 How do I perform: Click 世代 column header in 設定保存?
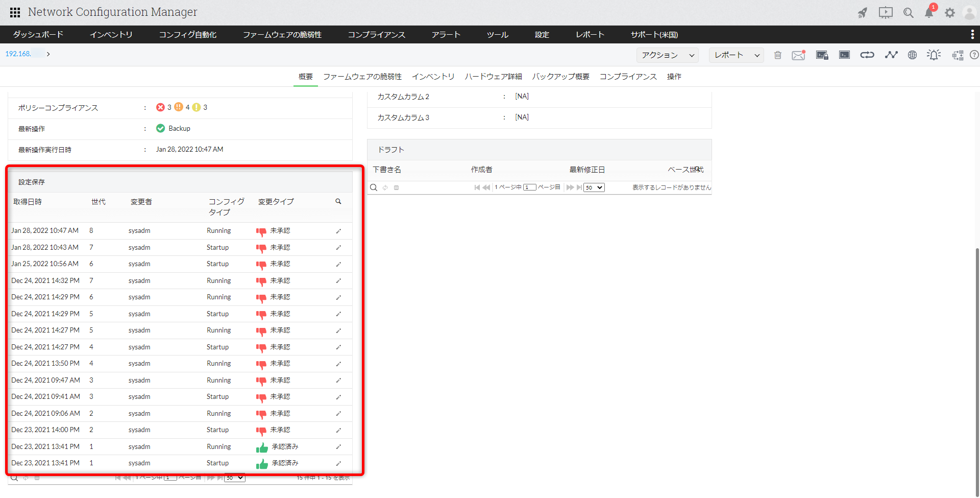pyautogui.click(x=99, y=202)
